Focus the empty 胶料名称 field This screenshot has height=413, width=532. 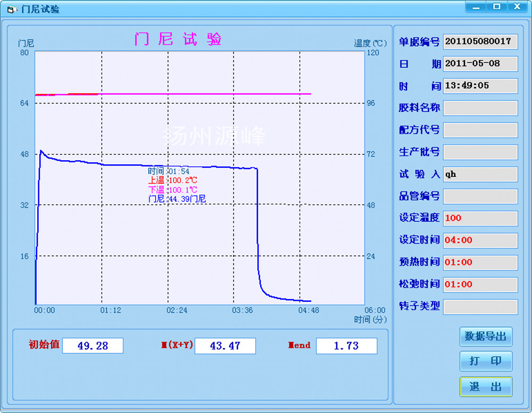point(480,108)
